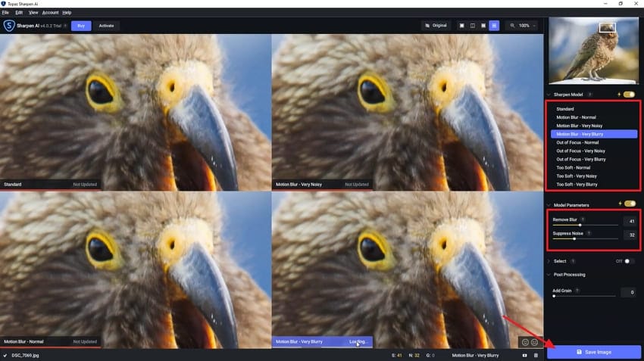Image resolution: width=644 pixels, height=361 pixels.
Task: Click the Select section help icon
Action: point(573,261)
